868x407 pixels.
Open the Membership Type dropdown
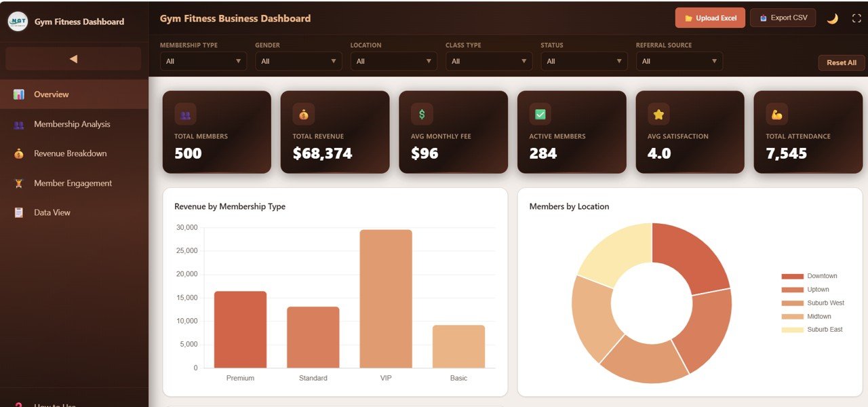203,61
